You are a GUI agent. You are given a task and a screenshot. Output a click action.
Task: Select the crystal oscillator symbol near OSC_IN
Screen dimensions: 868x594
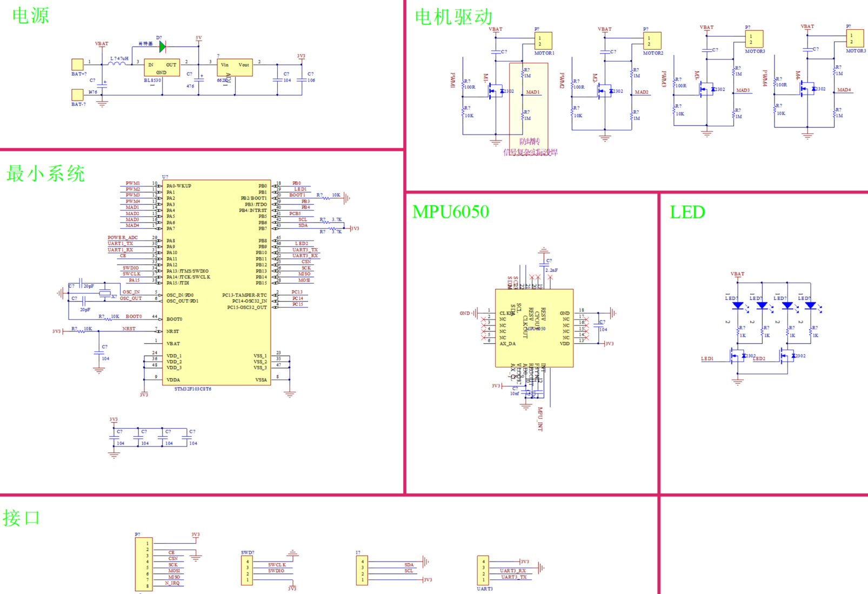click(105, 293)
